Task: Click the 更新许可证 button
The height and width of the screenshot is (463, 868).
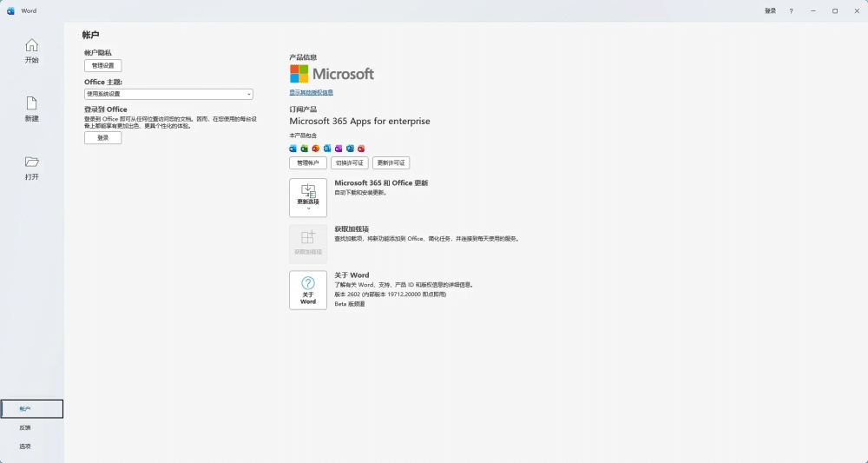Action: [x=391, y=162]
